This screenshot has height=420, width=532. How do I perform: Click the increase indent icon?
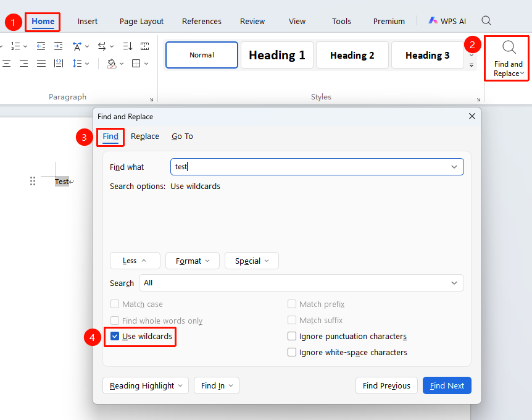point(59,46)
